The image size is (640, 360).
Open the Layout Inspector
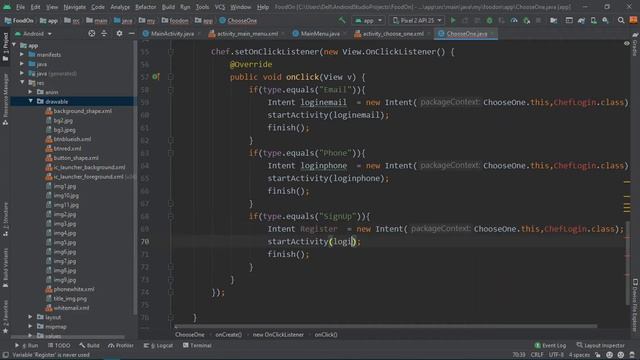click(600, 345)
